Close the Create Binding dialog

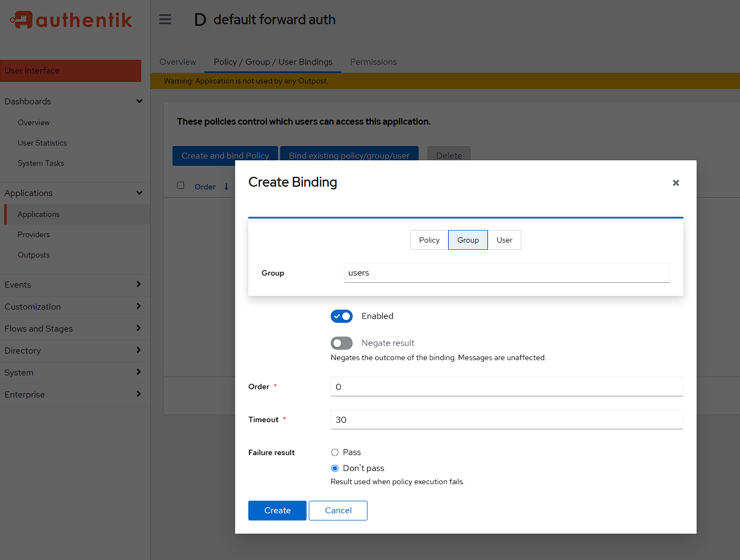click(x=676, y=183)
